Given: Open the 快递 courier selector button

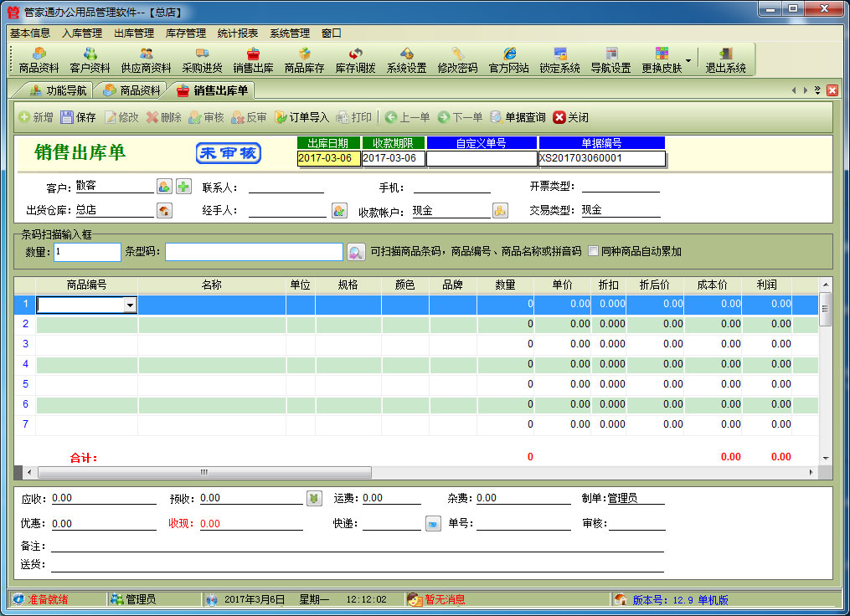Looking at the screenshot, I should pos(432,524).
